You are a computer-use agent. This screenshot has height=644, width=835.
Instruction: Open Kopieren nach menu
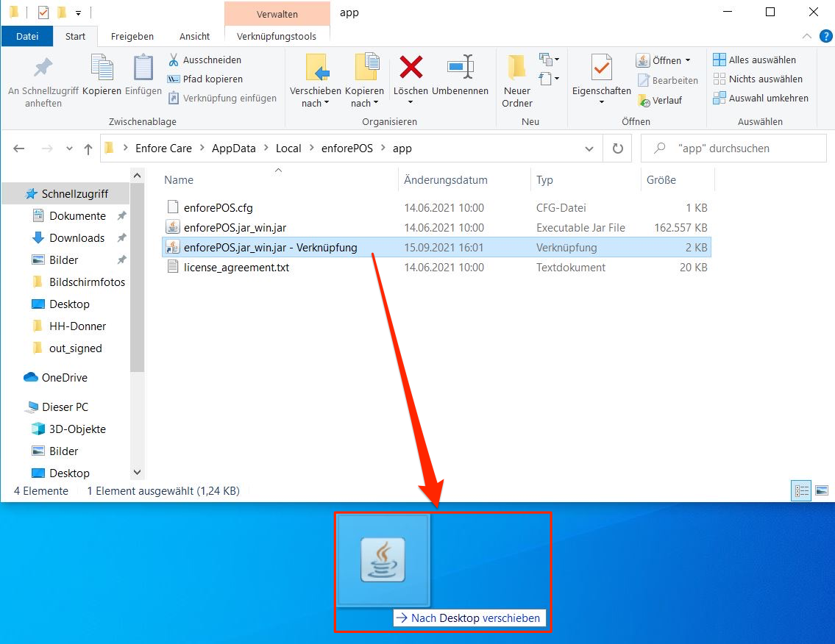(364, 81)
